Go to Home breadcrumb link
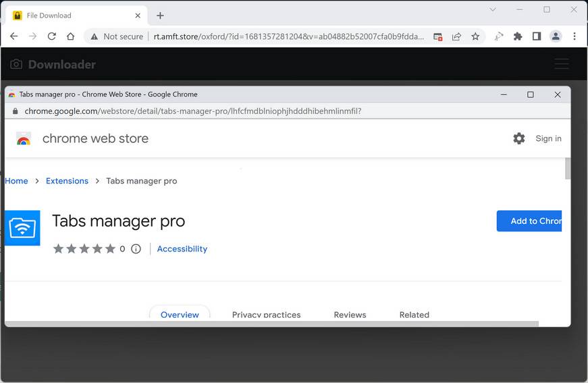Screen dimensions: 588x383 (16, 181)
